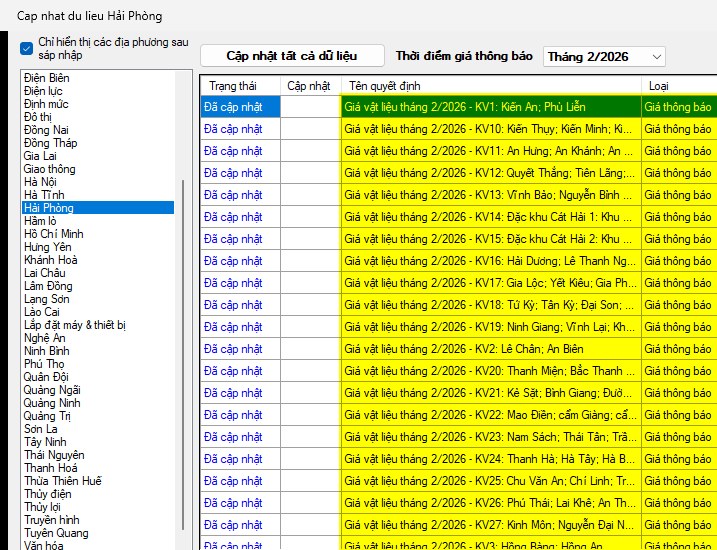Click the 'Đã cập nhật' link for KV10
This screenshot has width=717, height=550.
(233, 129)
